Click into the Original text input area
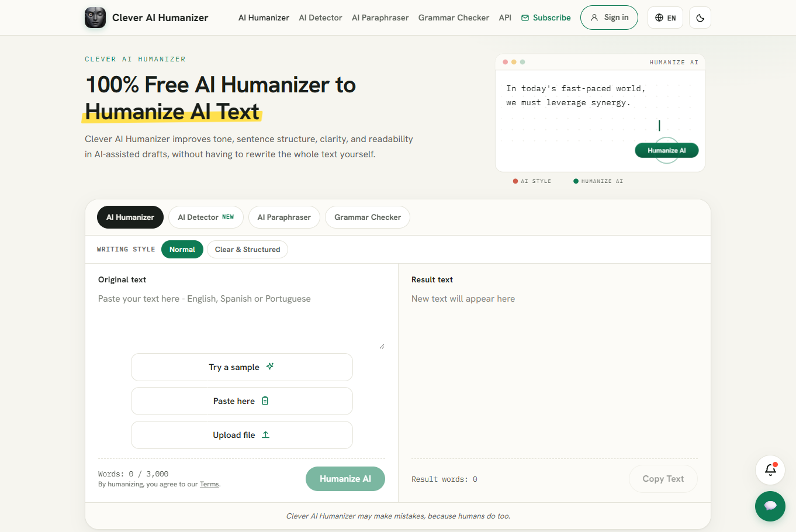The height and width of the screenshot is (532, 796). [241, 320]
